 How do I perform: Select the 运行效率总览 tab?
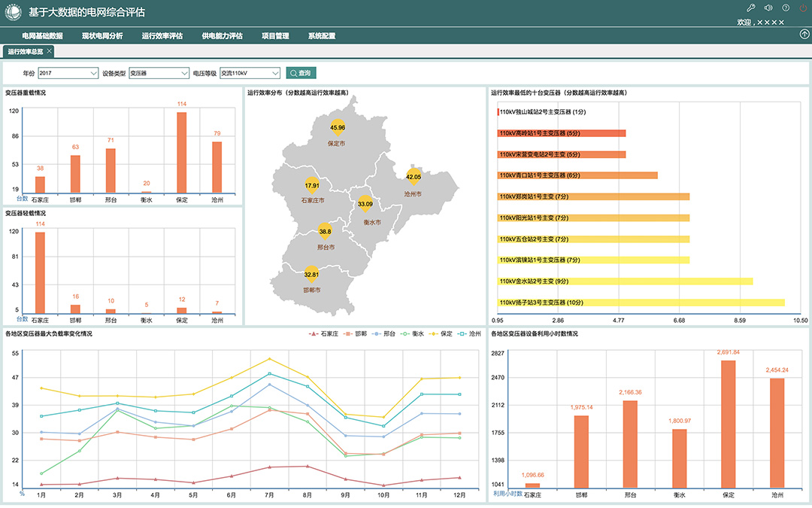(x=25, y=51)
